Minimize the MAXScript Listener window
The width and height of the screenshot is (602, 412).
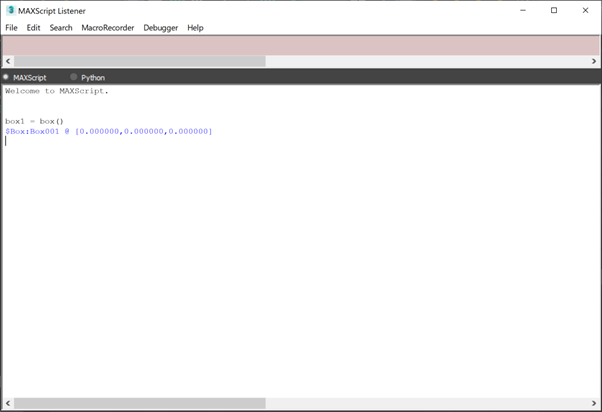(523, 10)
